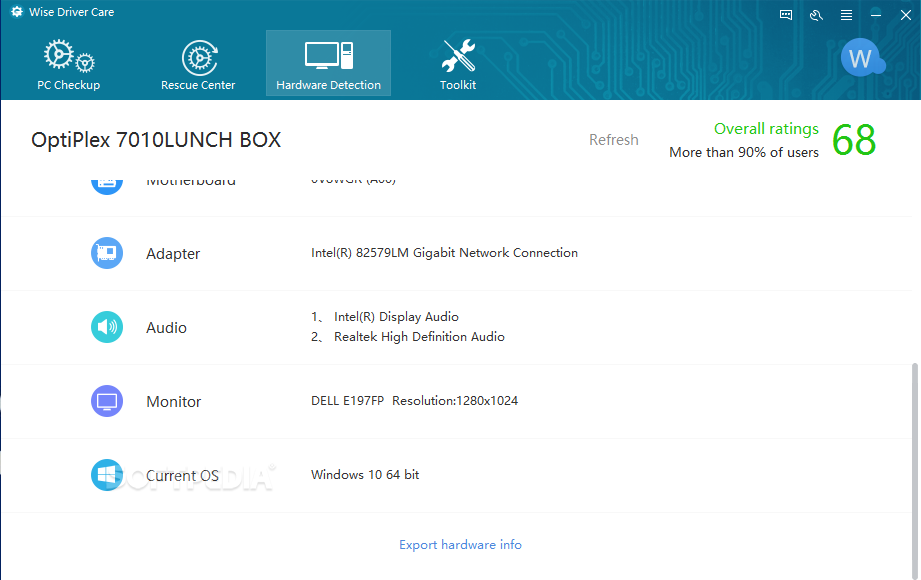Viewport: 921px width, 580px height.
Task: Click the Adapter label
Action: click(173, 254)
